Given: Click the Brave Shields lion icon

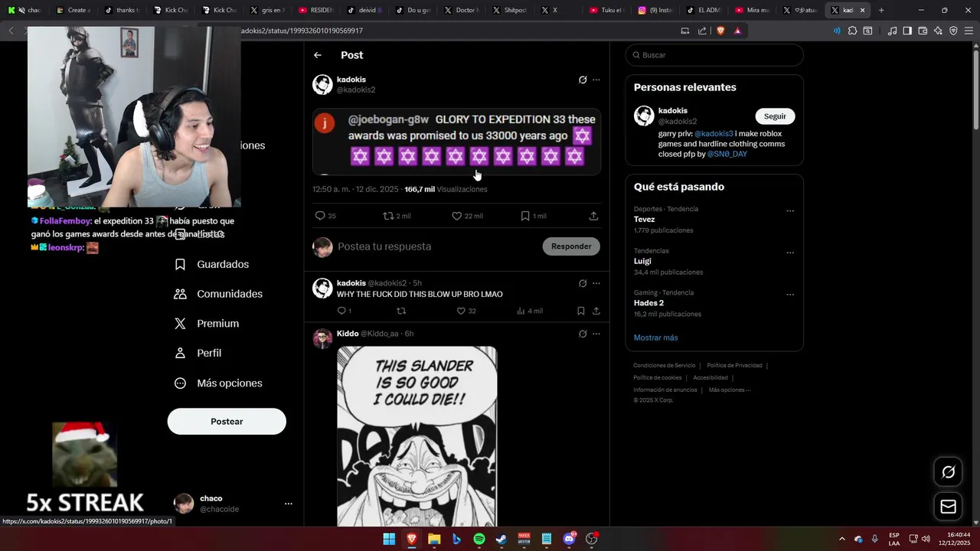Looking at the screenshot, I should [720, 31].
